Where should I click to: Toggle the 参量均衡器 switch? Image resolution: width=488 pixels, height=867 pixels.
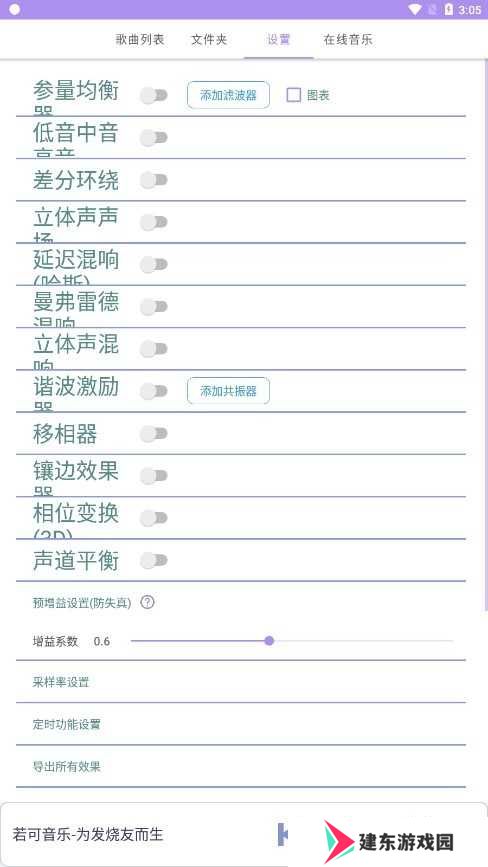coord(154,95)
